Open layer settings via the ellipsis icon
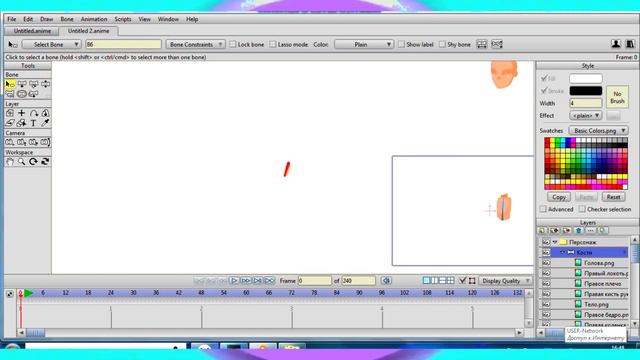 [x=591, y=231]
